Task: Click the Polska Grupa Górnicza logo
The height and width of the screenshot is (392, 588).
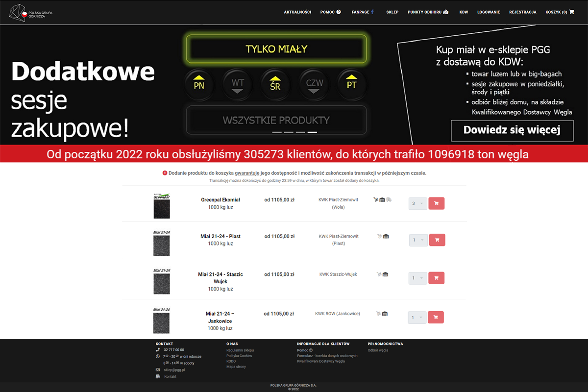Action: coord(30,13)
